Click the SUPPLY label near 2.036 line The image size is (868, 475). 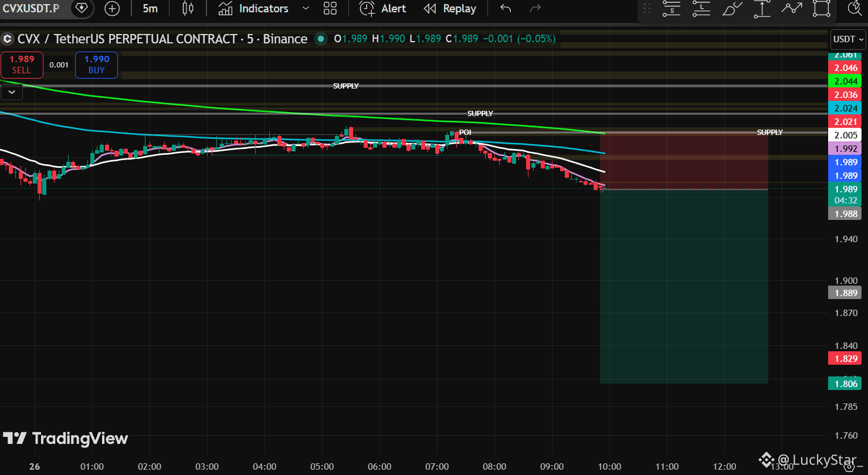click(x=346, y=86)
